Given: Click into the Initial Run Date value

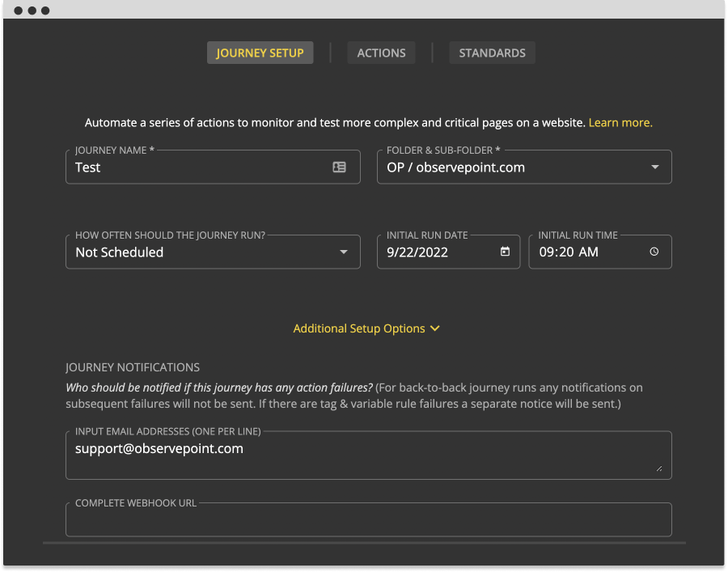Looking at the screenshot, I should point(417,252).
